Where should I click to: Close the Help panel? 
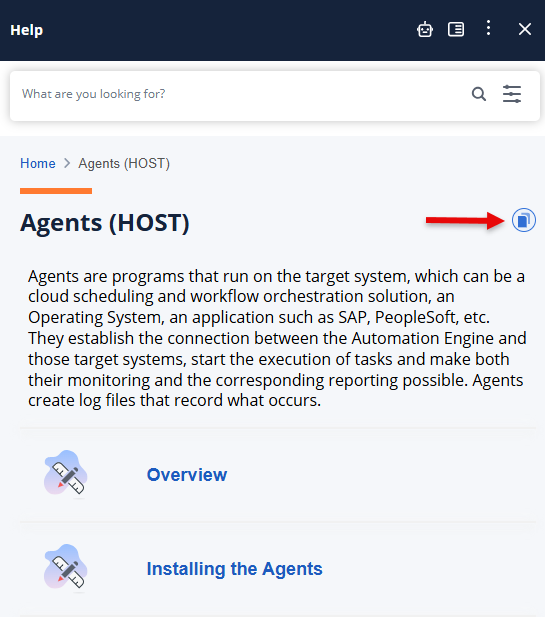(x=525, y=29)
